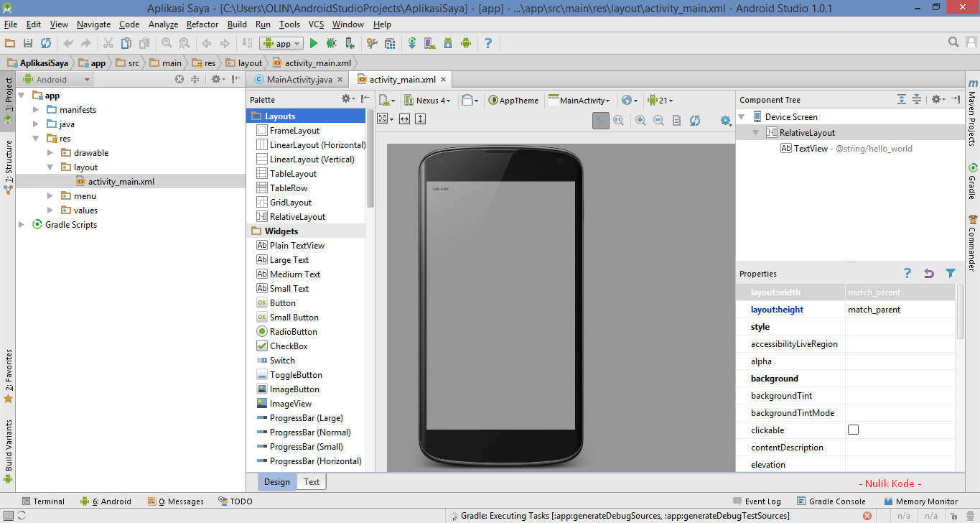Click the refresh layout preview icon
This screenshot has height=523, width=980.
click(x=695, y=121)
